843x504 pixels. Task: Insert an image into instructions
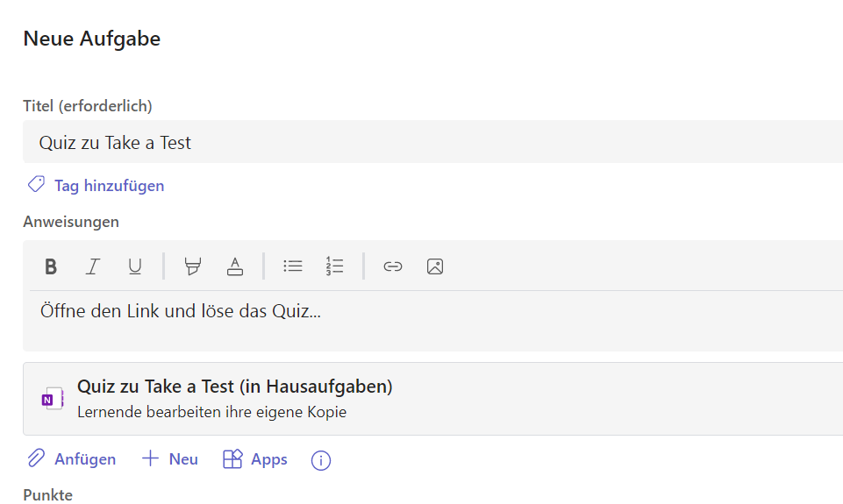click(435, 266)
